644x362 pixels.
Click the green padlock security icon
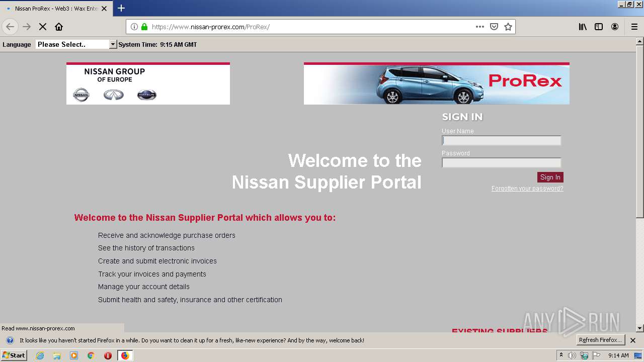(144, 27)
